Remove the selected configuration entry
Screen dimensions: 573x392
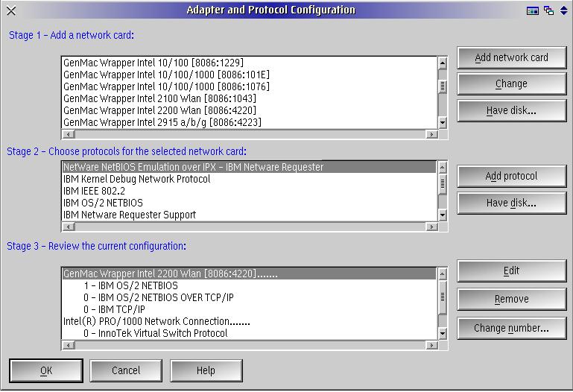[x=512, y=299]
